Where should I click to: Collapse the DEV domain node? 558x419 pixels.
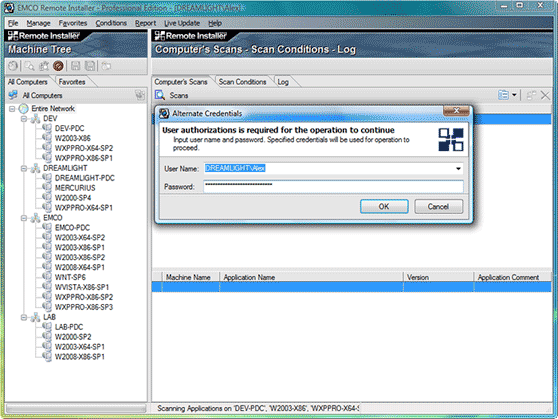[x=24, y=119]
